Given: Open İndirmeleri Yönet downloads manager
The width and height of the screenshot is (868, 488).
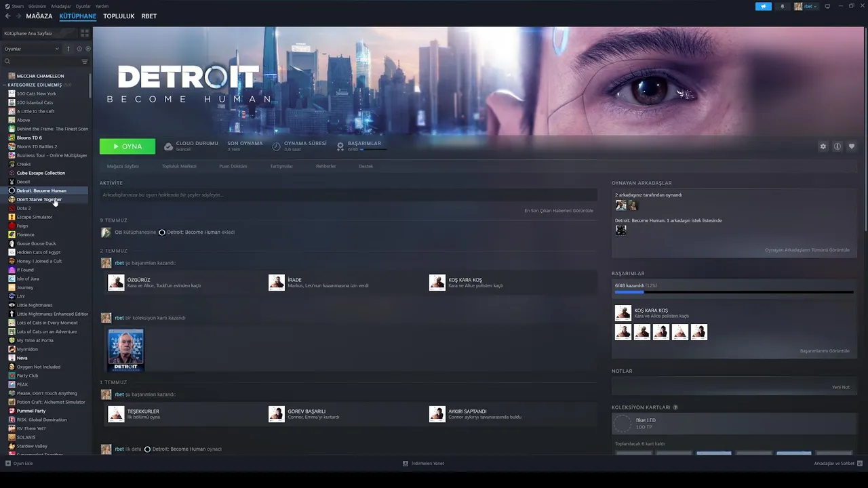Looking at the screenshot, I should point(423,464).
